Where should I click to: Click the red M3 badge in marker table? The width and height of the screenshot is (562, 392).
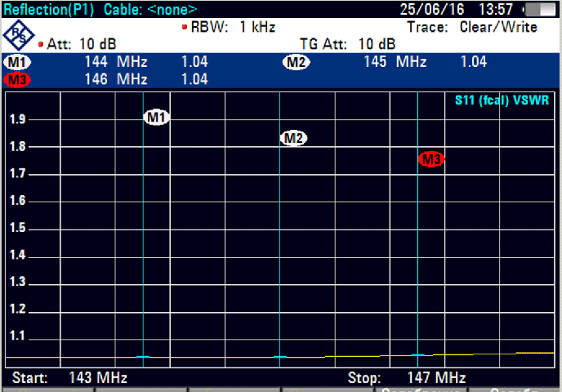point(16,79)
